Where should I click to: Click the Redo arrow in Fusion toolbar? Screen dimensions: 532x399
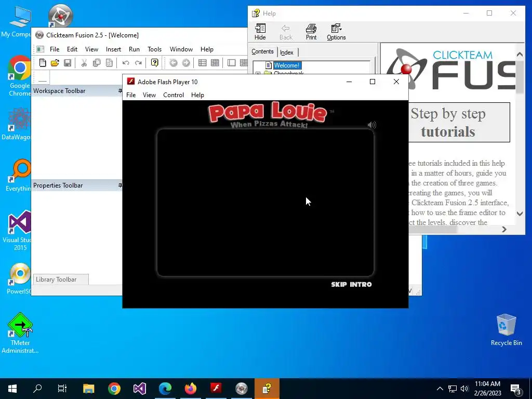[138, 63]
